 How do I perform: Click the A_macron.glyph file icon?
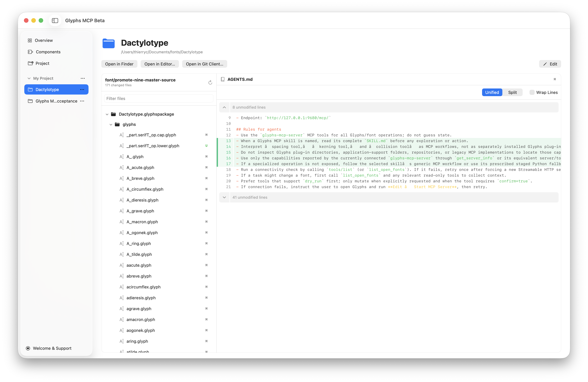[x=122, y=222]
